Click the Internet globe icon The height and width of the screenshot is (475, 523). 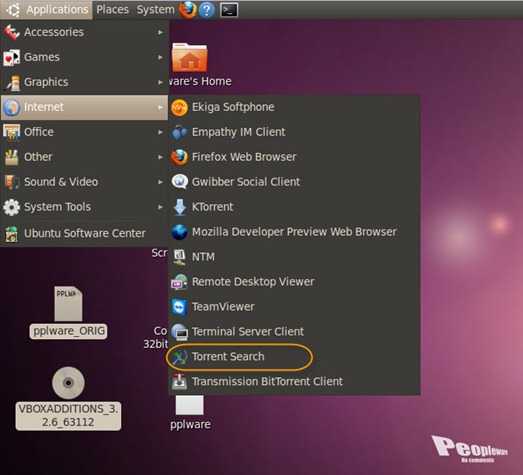point(12,107)
